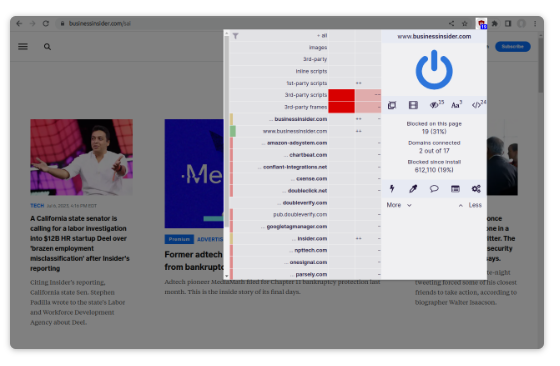The height and width of the screenshot is (366, 560).
Task: Open the element picker eyedropper
Action: tap(413, 189)
